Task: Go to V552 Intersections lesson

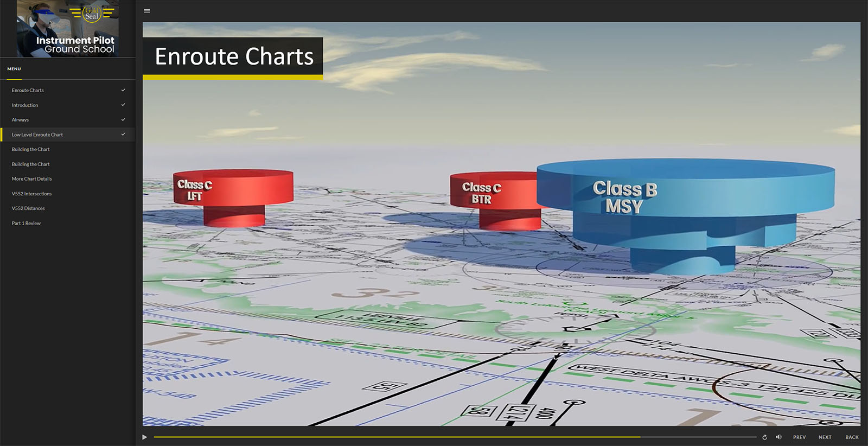Action: 31,194
